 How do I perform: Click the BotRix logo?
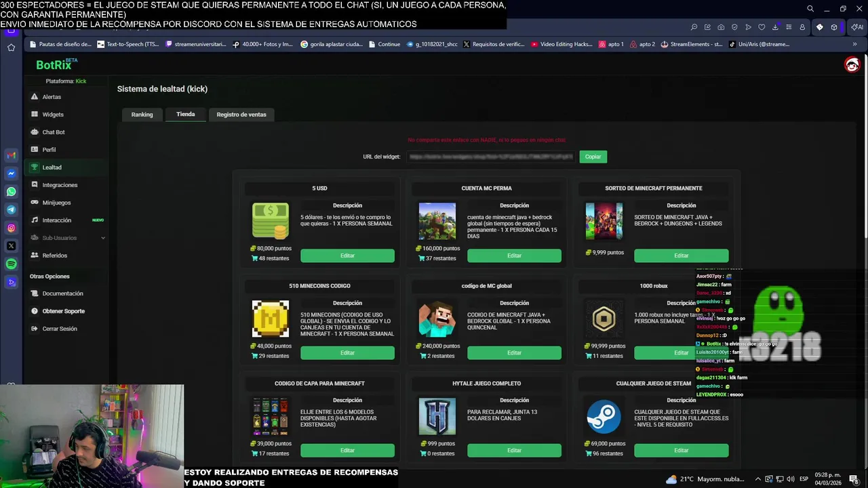point(56,64)
